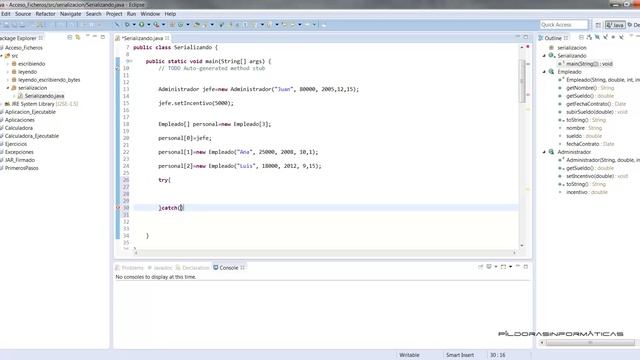Toggle Hide Local Types in Outline

click(x=621, y=37)
